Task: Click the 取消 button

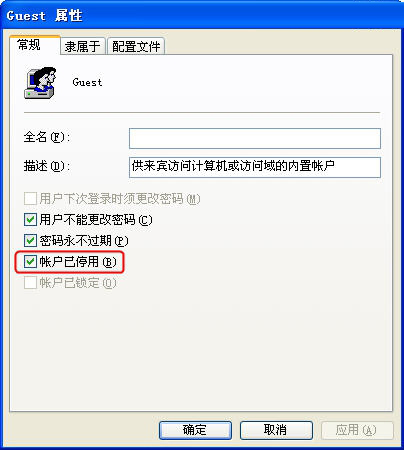Action: click(x=276, y=430)
